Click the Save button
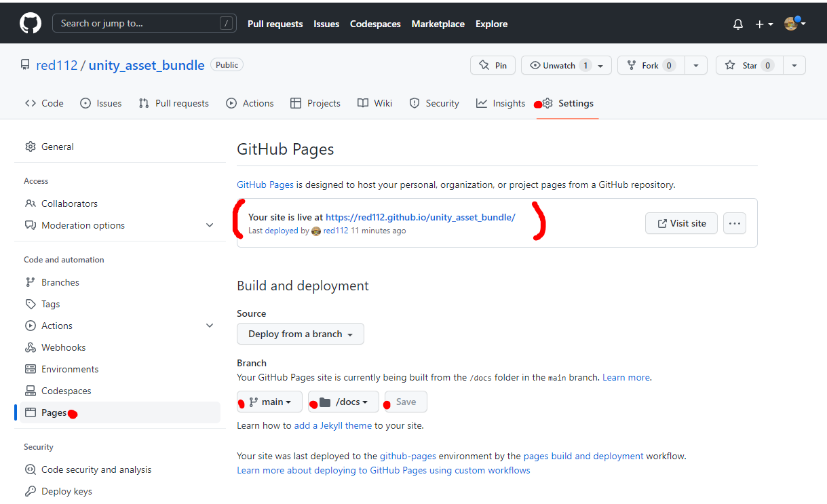The image size is (827, 504). click(x=406, y=402)
